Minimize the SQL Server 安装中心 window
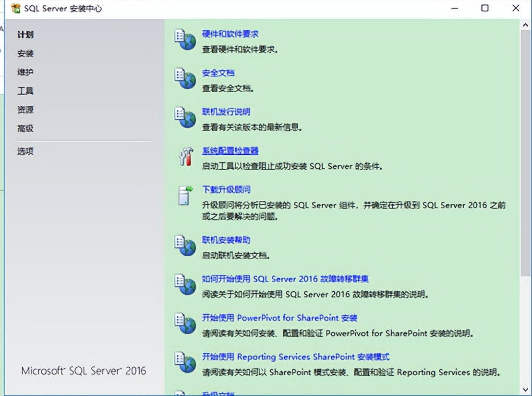 455,8
